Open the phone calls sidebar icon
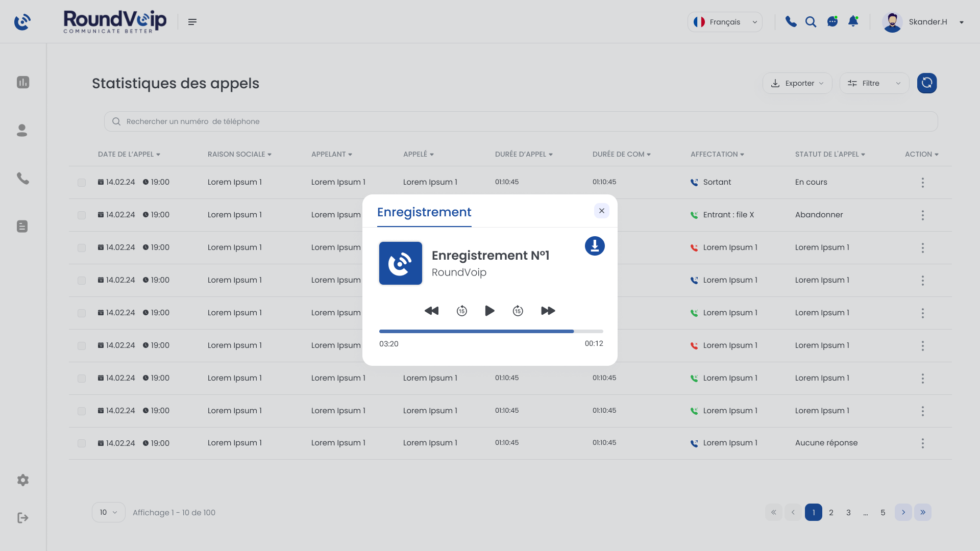Screen dimensions: 980x551 coord(23,178)
